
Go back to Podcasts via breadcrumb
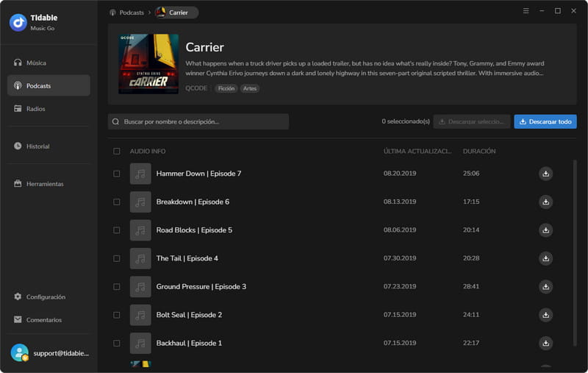pyautogui.click(x=127, y=13)
